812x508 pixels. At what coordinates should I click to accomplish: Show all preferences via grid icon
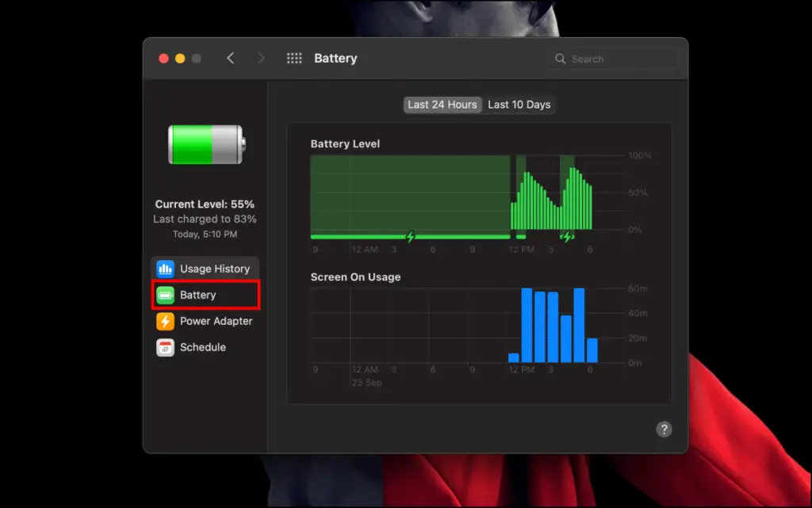[294, 59]
